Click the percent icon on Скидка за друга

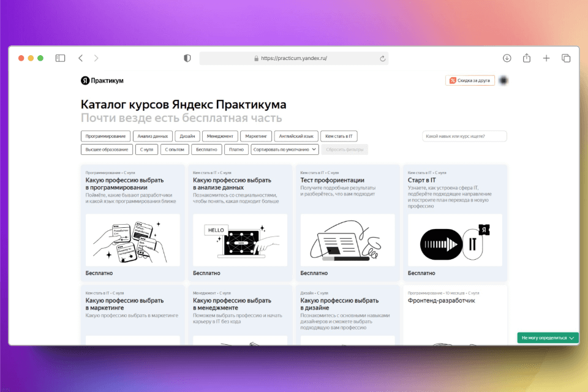453,81
